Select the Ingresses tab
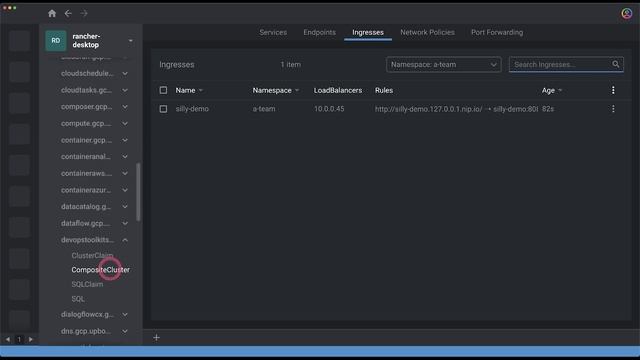 click(368, 32)
